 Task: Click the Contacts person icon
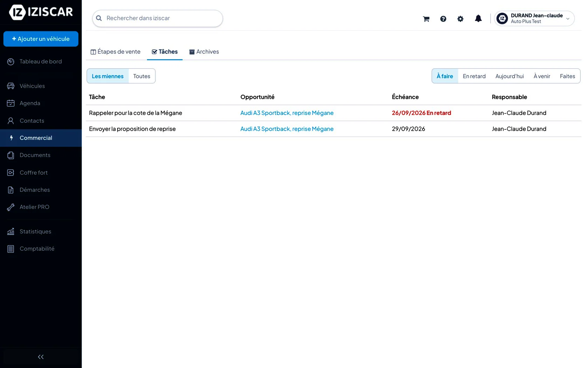pyautogui.click(x=11, y=121)
